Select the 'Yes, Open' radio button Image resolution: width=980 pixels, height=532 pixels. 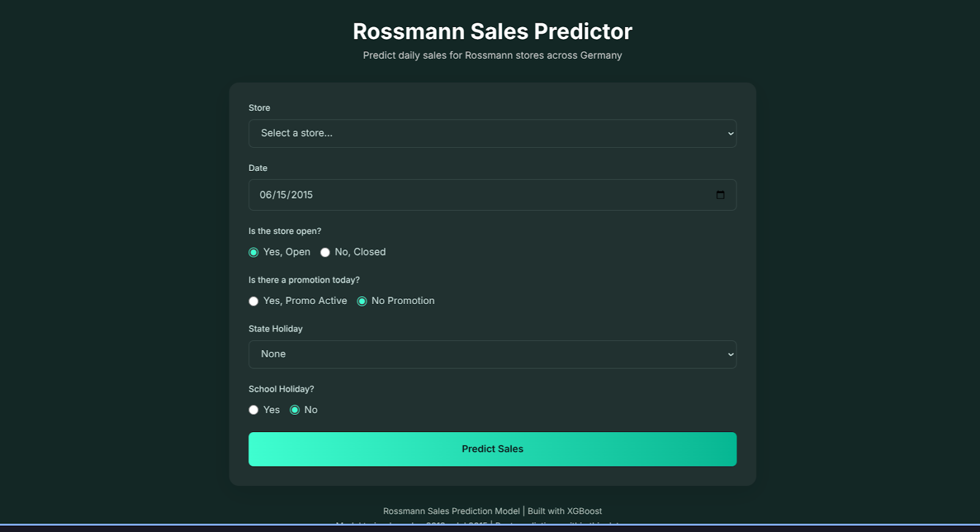point(254,253)
